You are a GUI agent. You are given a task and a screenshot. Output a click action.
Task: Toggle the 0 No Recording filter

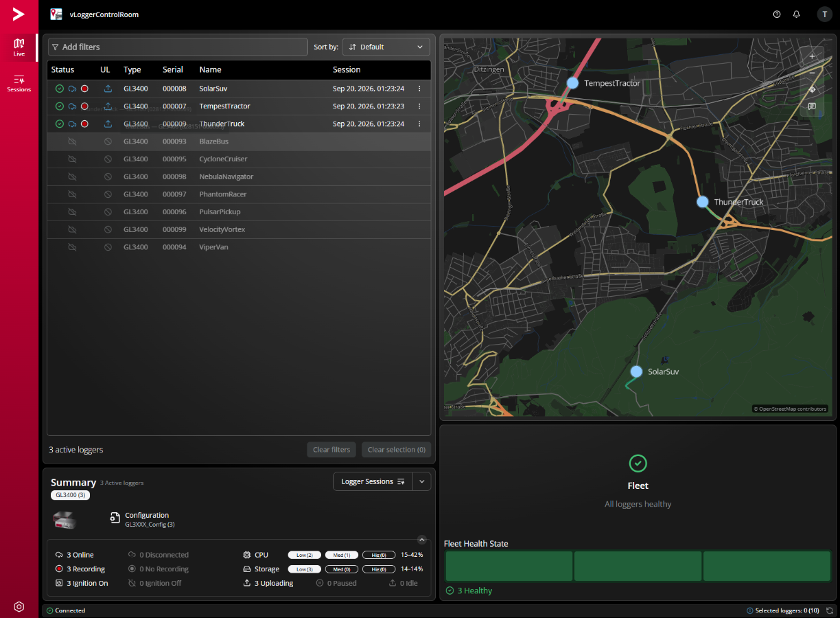(x=158, y=569)
